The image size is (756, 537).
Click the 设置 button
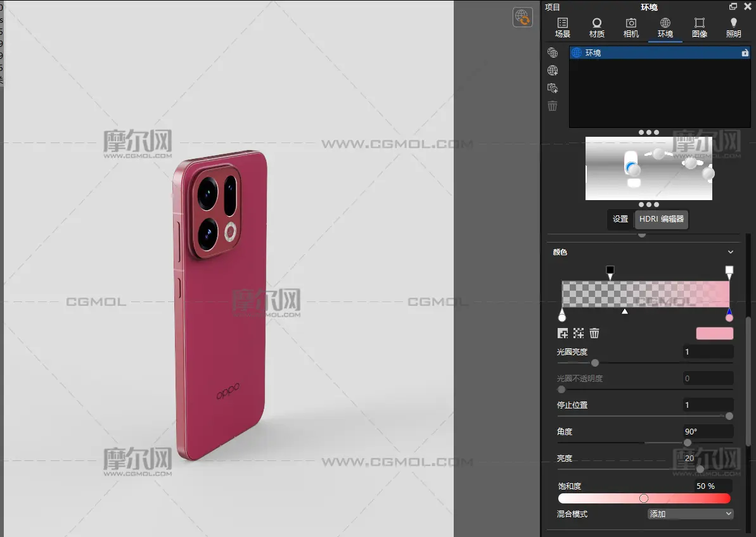coord(620,219)
